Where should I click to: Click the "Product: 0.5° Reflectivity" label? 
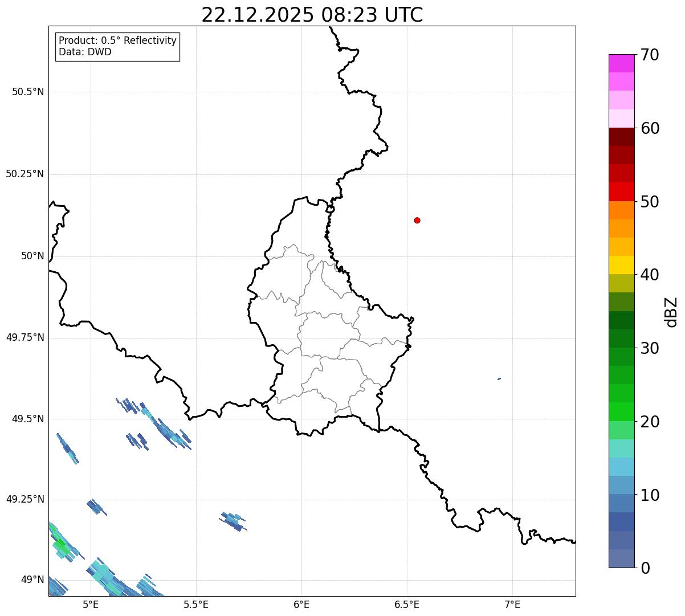tap(117, 41)
